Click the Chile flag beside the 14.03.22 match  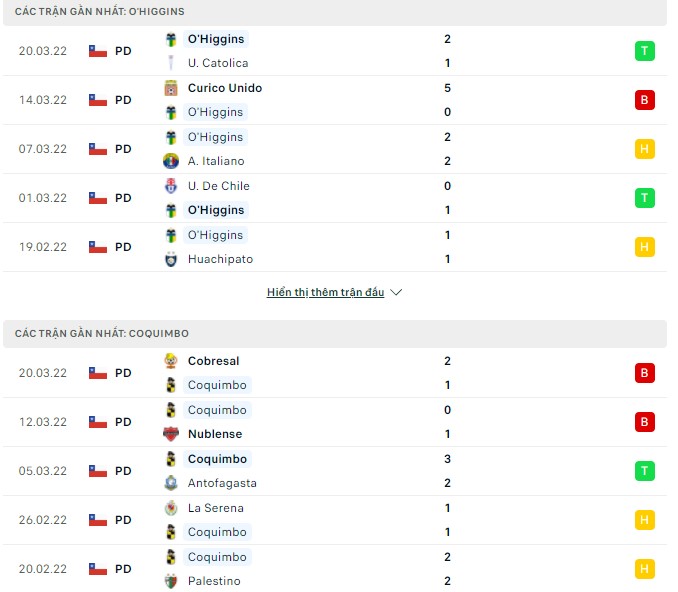[x=98, y=100]
